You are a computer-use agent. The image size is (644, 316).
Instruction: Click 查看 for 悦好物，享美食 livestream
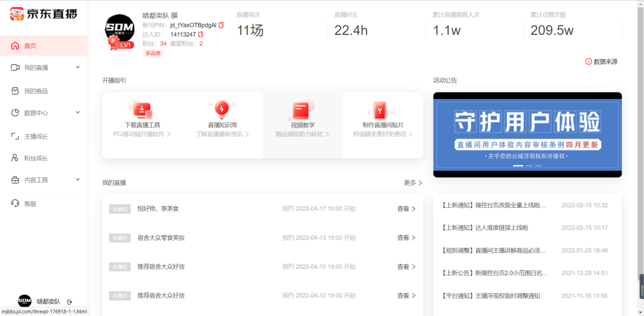406,209
